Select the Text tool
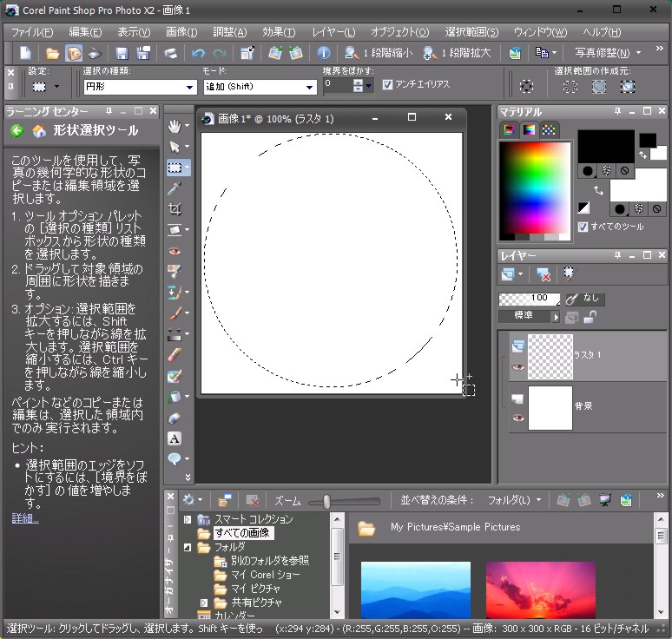Image resolution: width=672 pixels, height=639 pixels. (175, 438)
